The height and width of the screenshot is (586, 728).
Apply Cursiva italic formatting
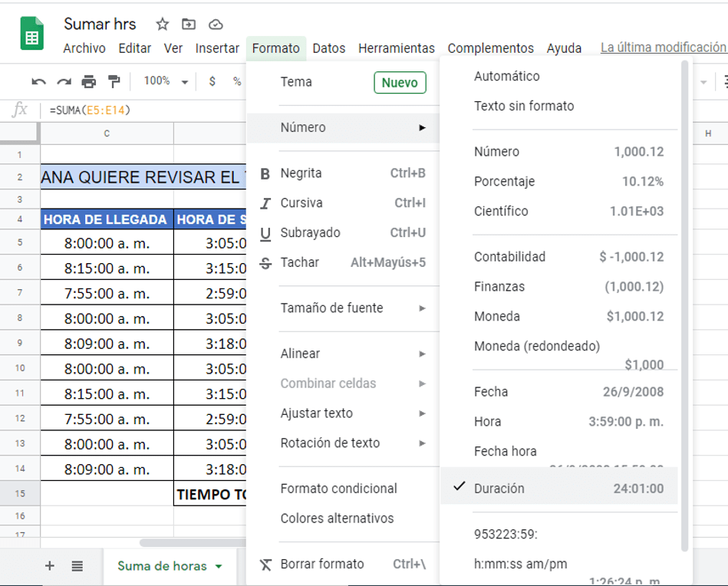click(343, 203)
